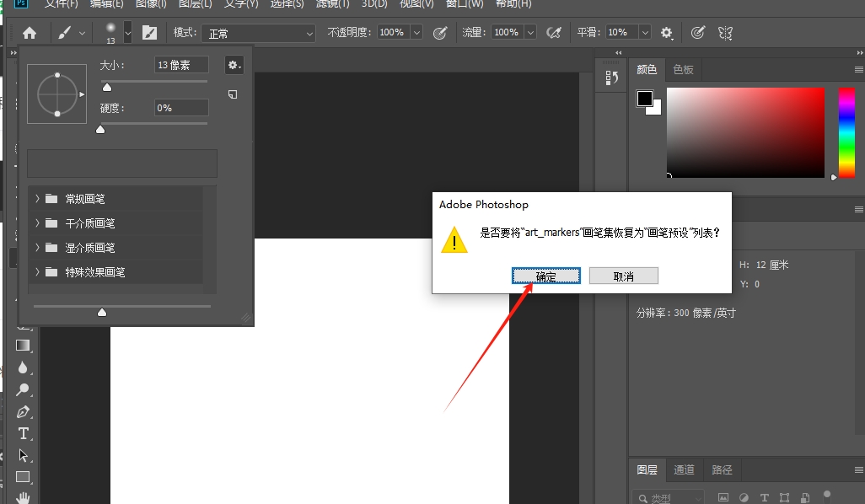The width and height of the screenshot is (865, 504).
Task: Open the blend mode 正常 dropdown
Action: (257, 33)
